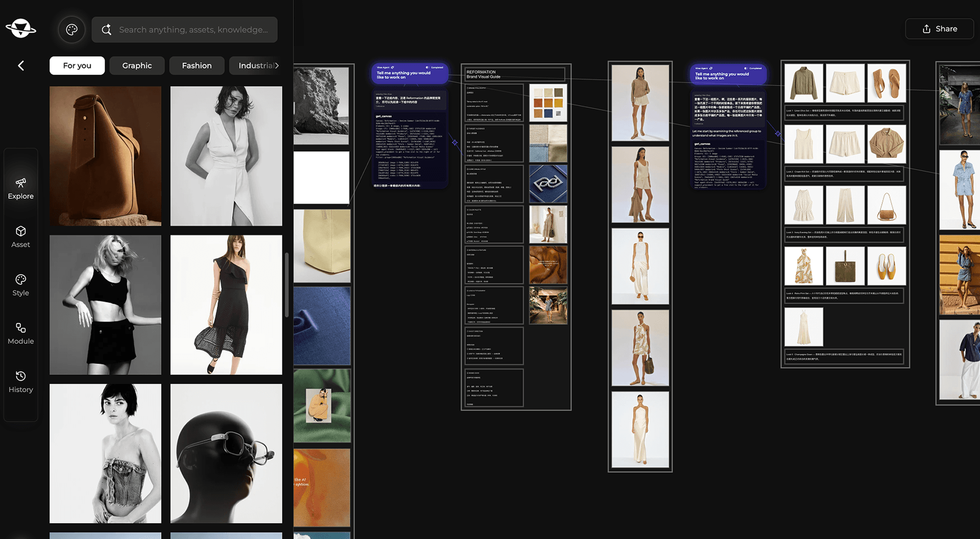This screenshot has width=980, height=539.
Task: Open the blonde model black top photo
Action: [x=106, y=305]
